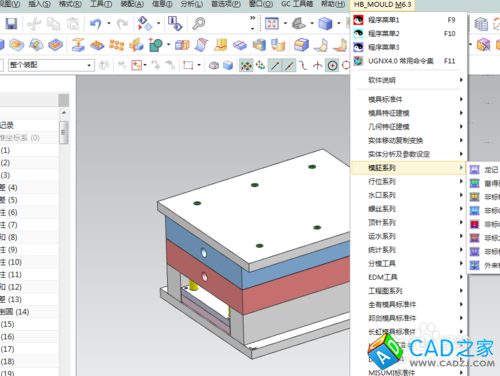
Task: Click the UGNX4.0 common commands icon
Action: 358,61
